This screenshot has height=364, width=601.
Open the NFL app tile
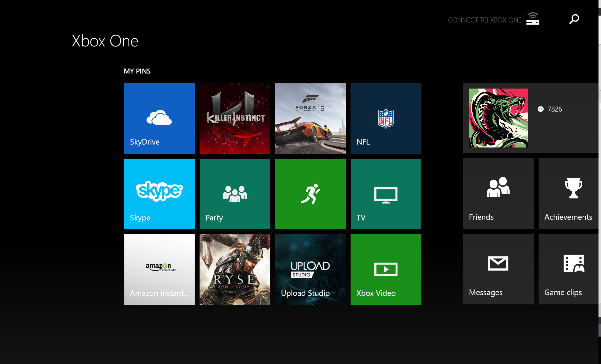point(386,118)
